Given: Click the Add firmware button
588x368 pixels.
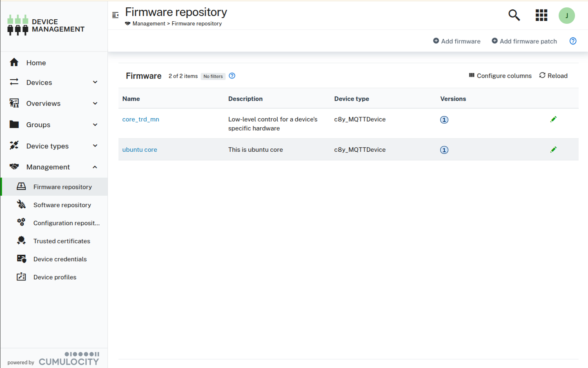Looking at the screenshot, I should [x=457, y=41].
